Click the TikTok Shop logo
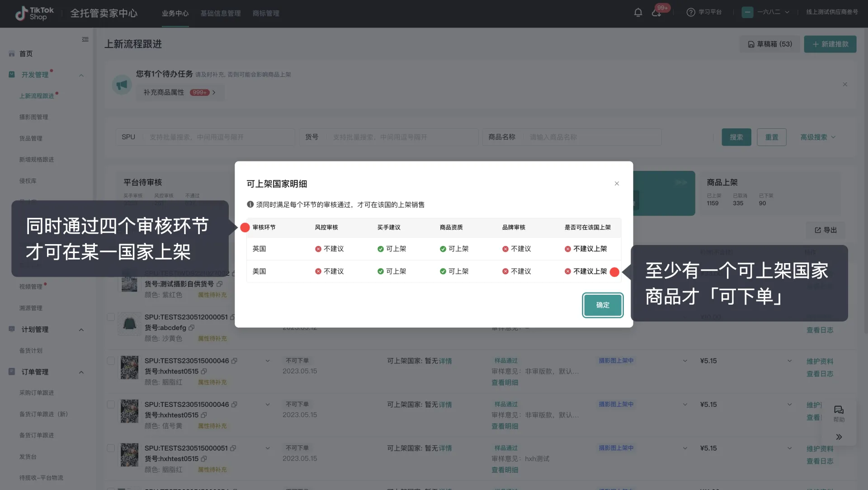The height and width of the screenshot is (490, 868). 34,13
